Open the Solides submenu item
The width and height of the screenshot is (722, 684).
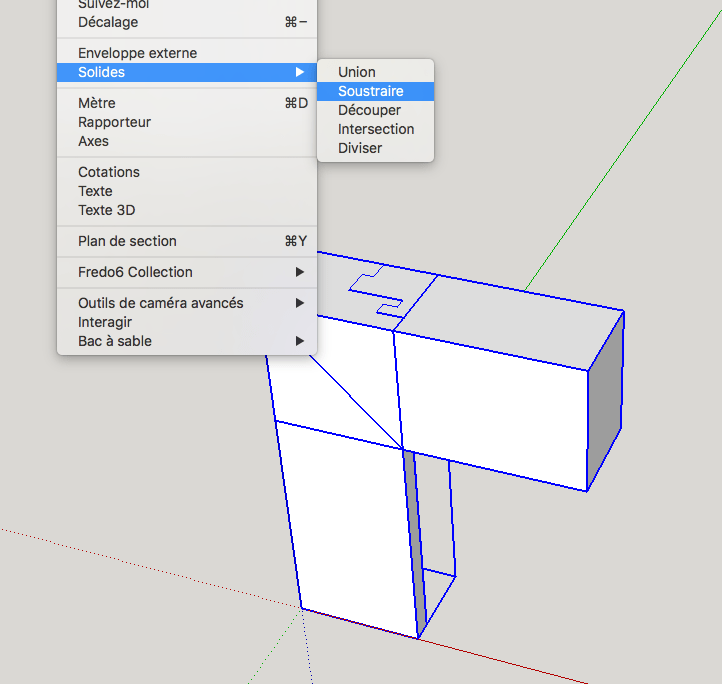coord(187,72)
